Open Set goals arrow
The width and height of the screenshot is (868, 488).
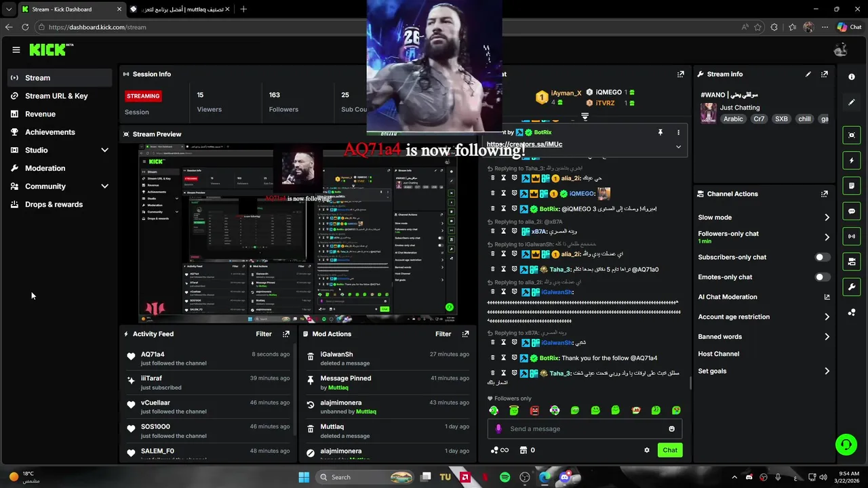coord(827,371)
